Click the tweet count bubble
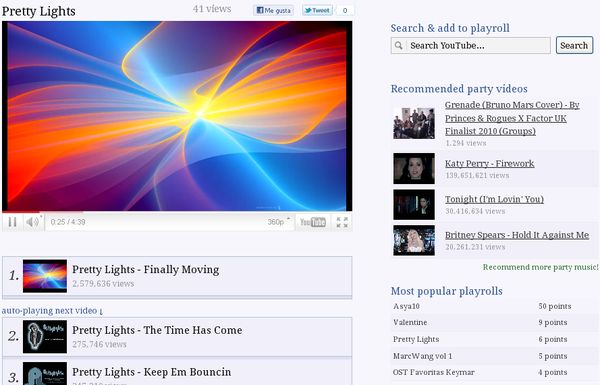 click(x=345, y=10)
